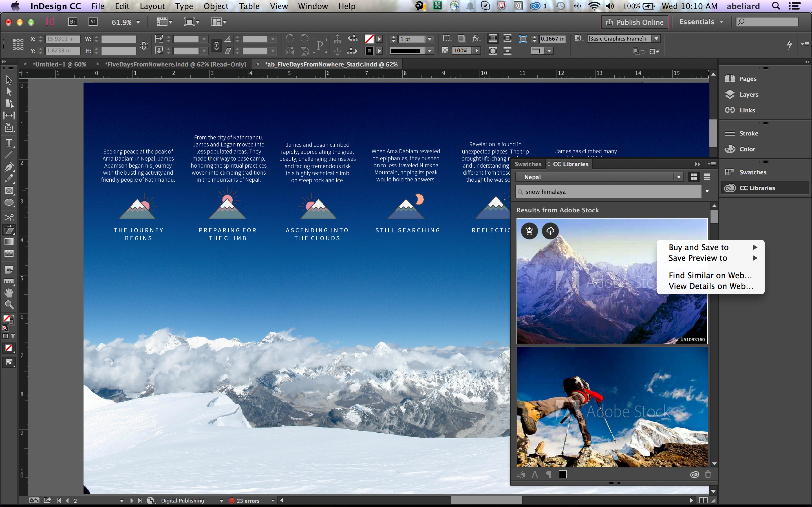The image size is (812, 507).
Task: Select the Type tool in toolbox
Action: [9, 143]
